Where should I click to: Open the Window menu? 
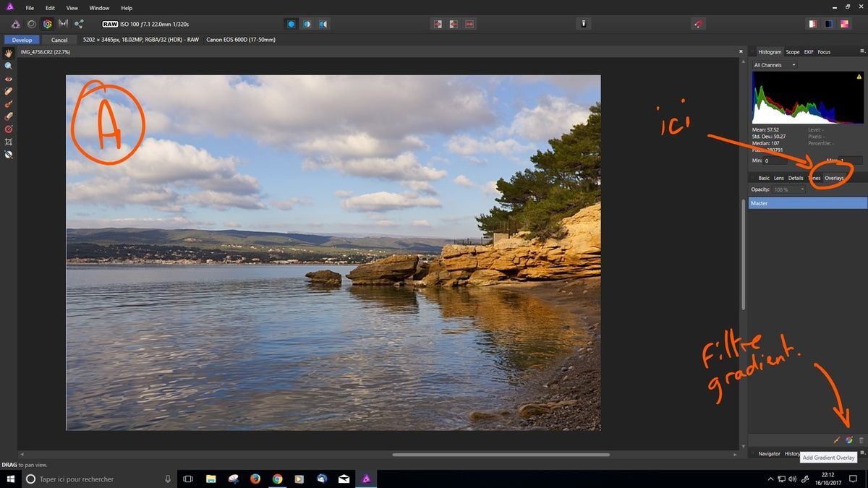[98, 8]
